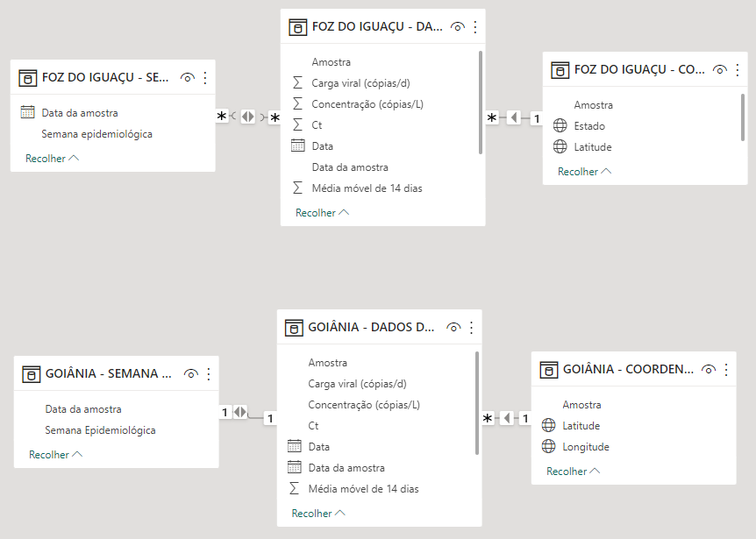Collapse GOIÂNIA - COORDEN... table with Recolher
The height and width of the screenshot is (539, 756).
pos(574,472)
